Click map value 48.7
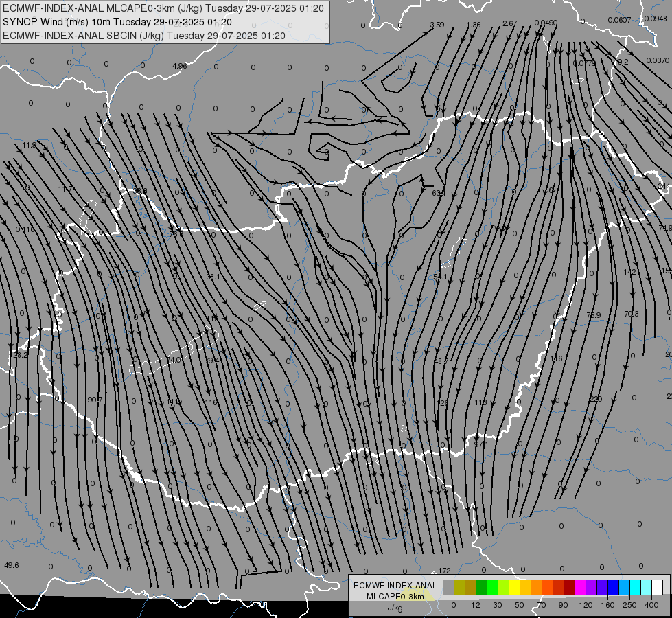 click(x=441, y=362)
